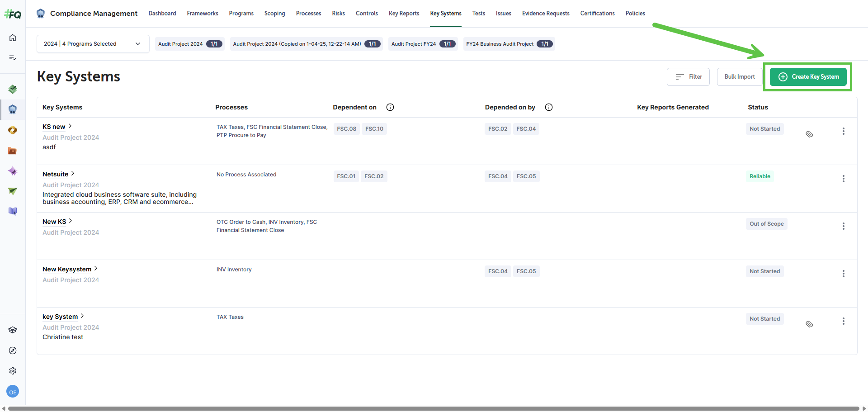Click the Bulk Import button
Image resolution: width=868 pixels, height=412 pixels.
click(x=739, y=77)
